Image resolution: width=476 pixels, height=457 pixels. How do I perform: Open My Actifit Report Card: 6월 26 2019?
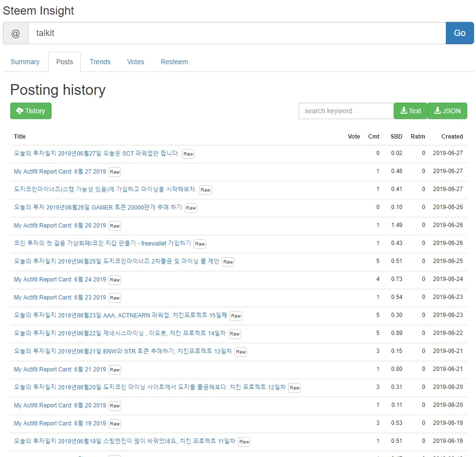pyautogui.click(x=60, y=226)
